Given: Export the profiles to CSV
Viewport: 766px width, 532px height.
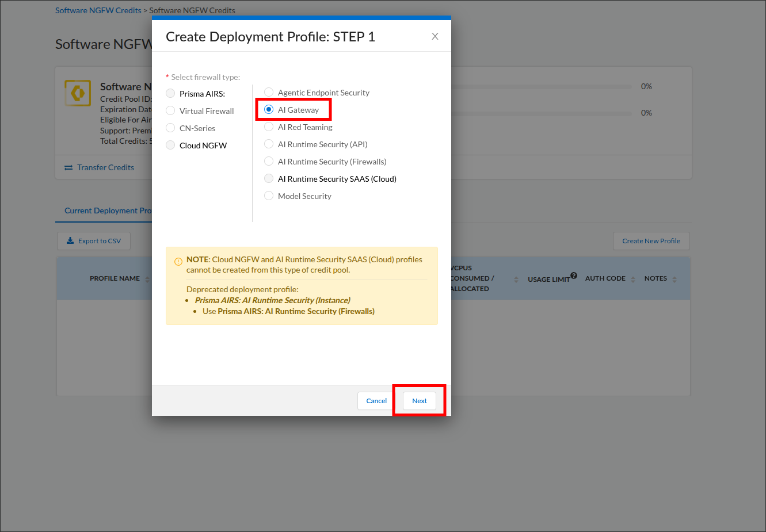Looking at the screenshot, I should coord(94,241).
